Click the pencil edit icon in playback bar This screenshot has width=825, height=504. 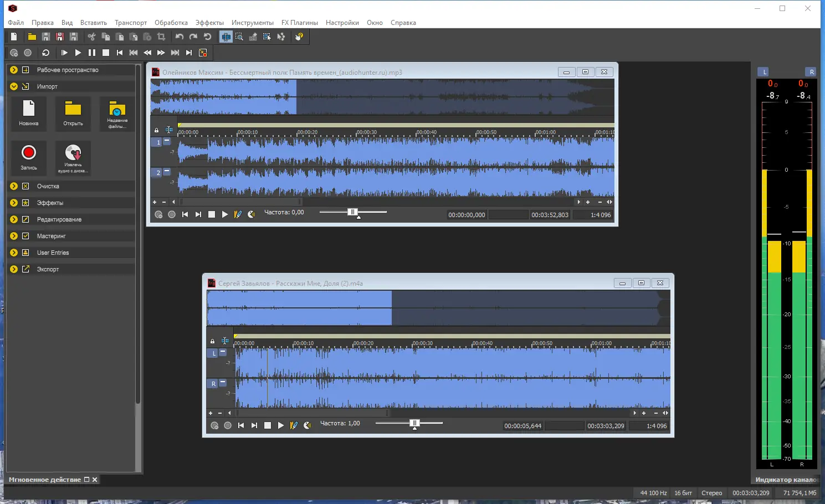coord(238,214)
